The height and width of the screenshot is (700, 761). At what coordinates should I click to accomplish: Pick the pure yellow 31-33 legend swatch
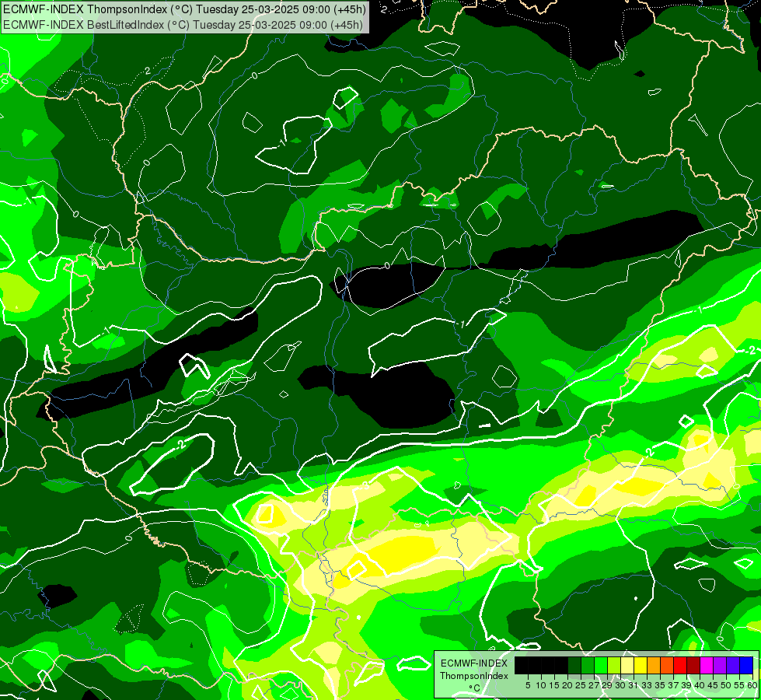[x=641, y=666]
